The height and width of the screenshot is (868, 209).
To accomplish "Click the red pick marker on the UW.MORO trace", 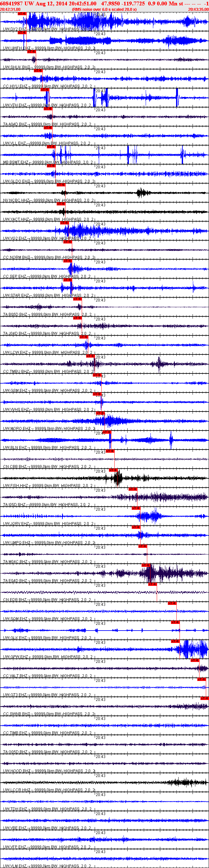I will click(x=100, y=413).
